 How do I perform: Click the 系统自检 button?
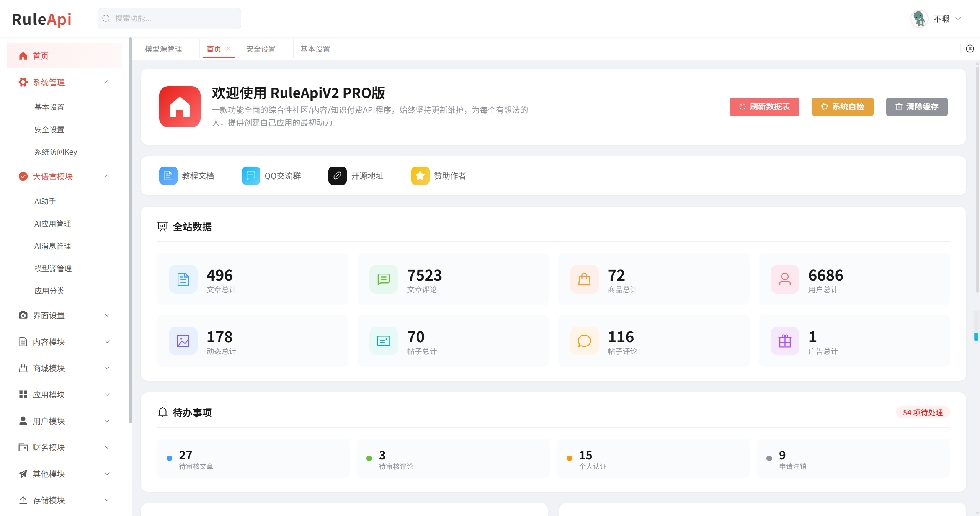click(843, 107)
